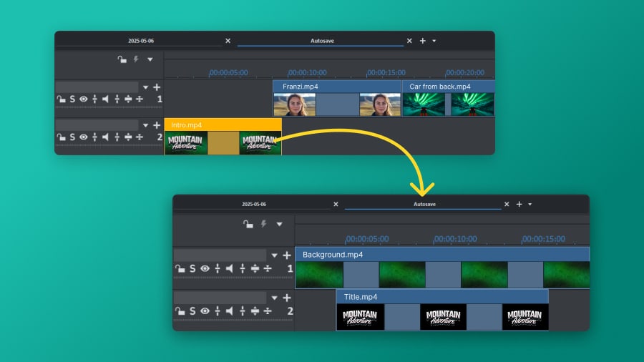
Task: Hide video of the Background.mp4 track
Action: click(x=205, y=268)
